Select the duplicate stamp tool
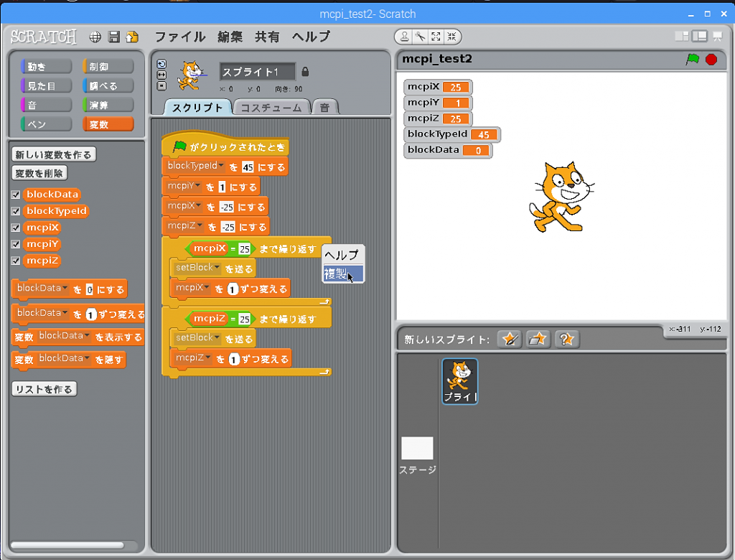735x560 pixels. [x=404, y=37]
